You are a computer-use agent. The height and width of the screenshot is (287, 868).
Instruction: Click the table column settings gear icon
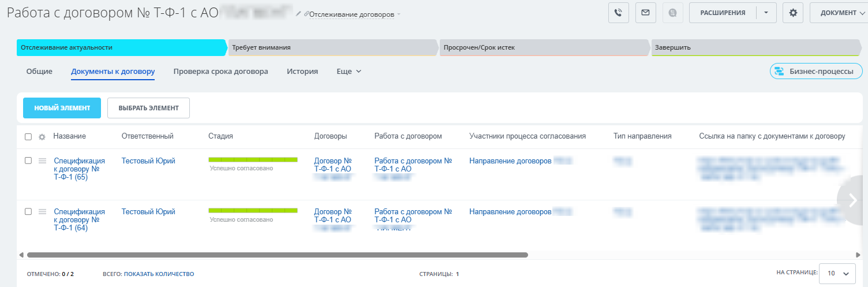click(42, 137)
